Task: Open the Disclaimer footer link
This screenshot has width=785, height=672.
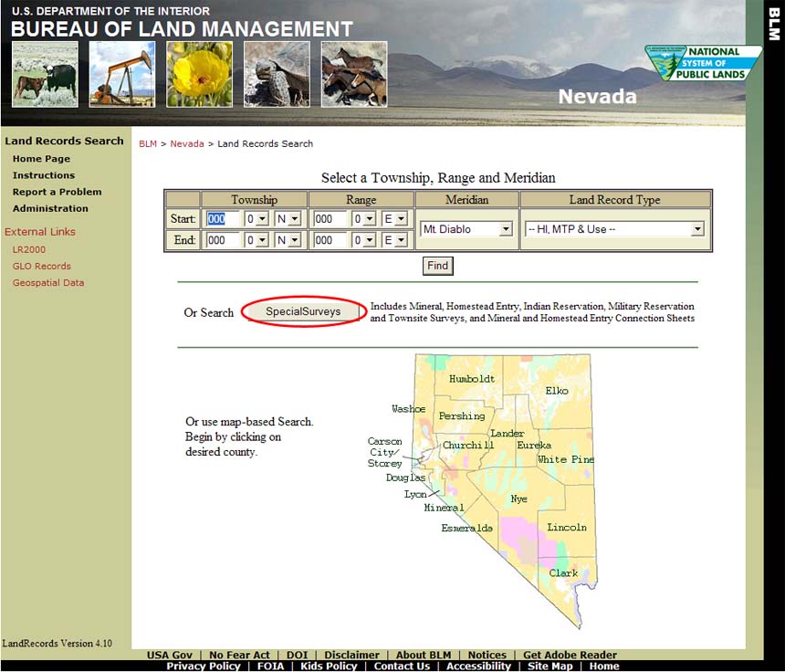Action: [352, 655]
